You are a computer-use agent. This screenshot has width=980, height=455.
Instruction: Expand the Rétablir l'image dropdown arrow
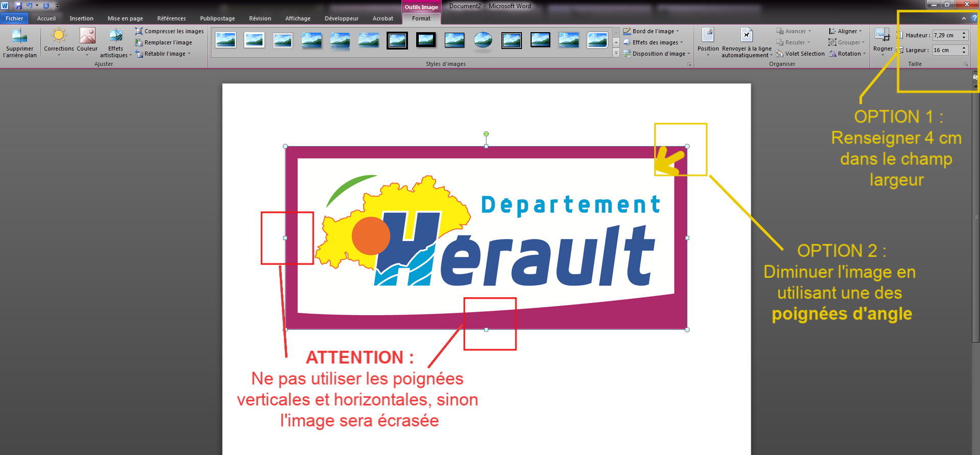189,54
